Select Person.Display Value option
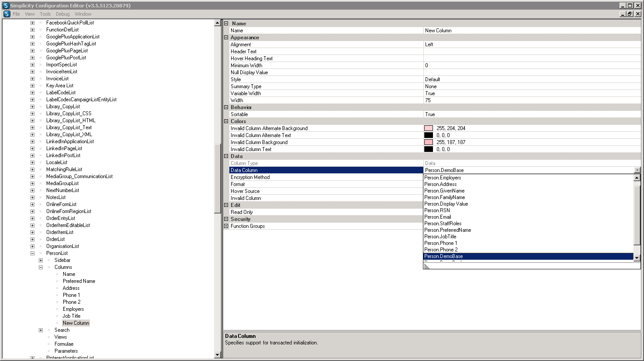644x361 pixels. (528, 204)
